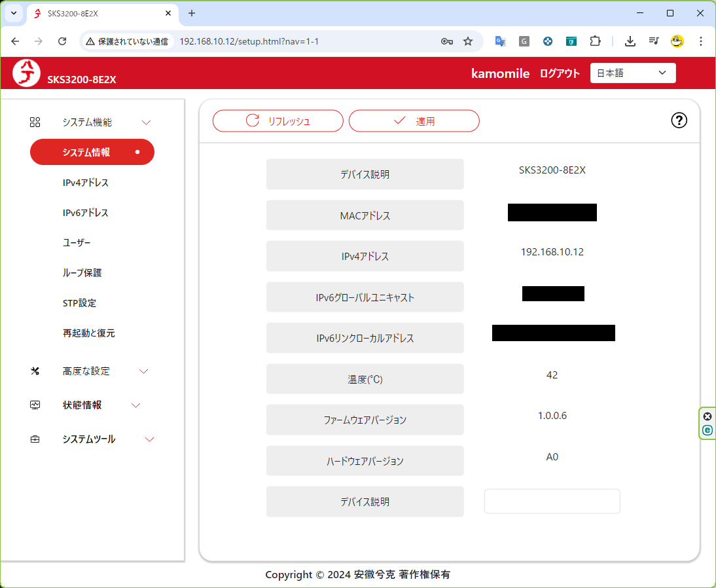Screen dimensions: 716x588
Task: Click the 高度な設定 menu label
Action: pyautogui.click(x=86, y=371)
